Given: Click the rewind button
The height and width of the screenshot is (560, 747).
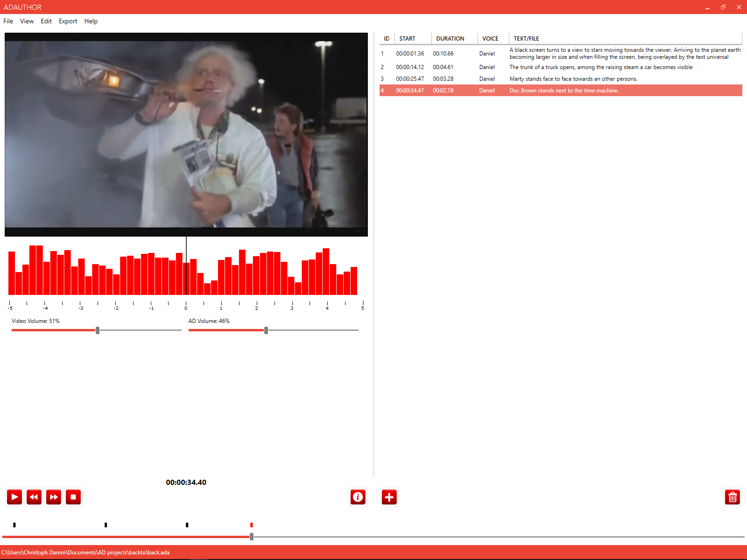Looking at the screenshot, I should (x=34, y=497).
